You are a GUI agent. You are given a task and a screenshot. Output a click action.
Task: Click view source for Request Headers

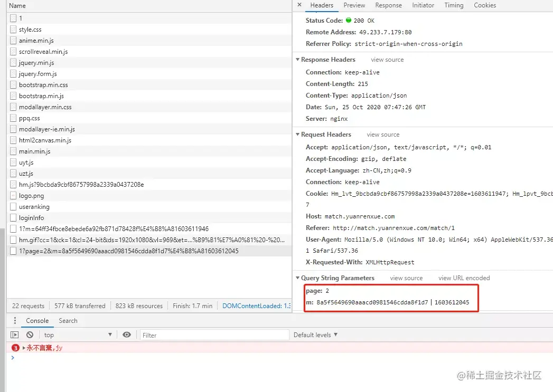(x=383, y=135)
